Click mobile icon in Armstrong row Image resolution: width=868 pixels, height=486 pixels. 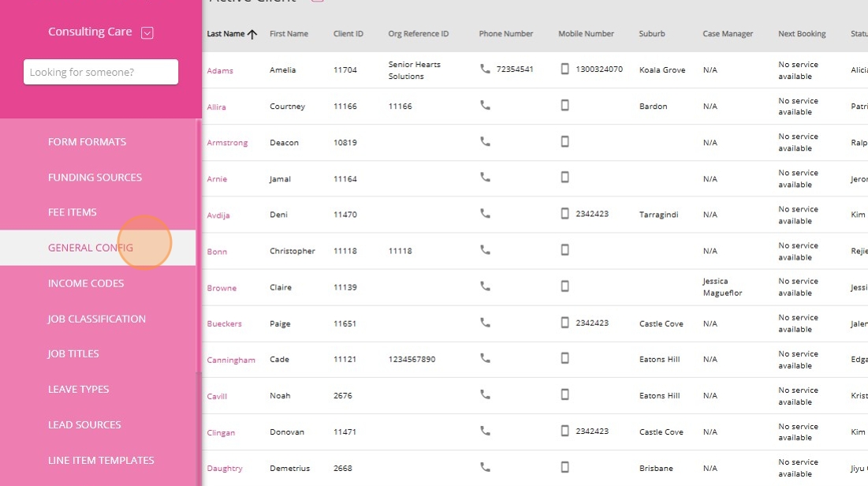(564, 141)
